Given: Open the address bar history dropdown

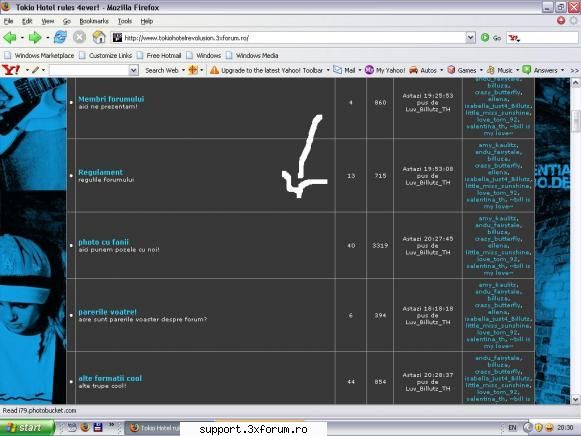Looking at the screenshot, I should tap(470, 37).
